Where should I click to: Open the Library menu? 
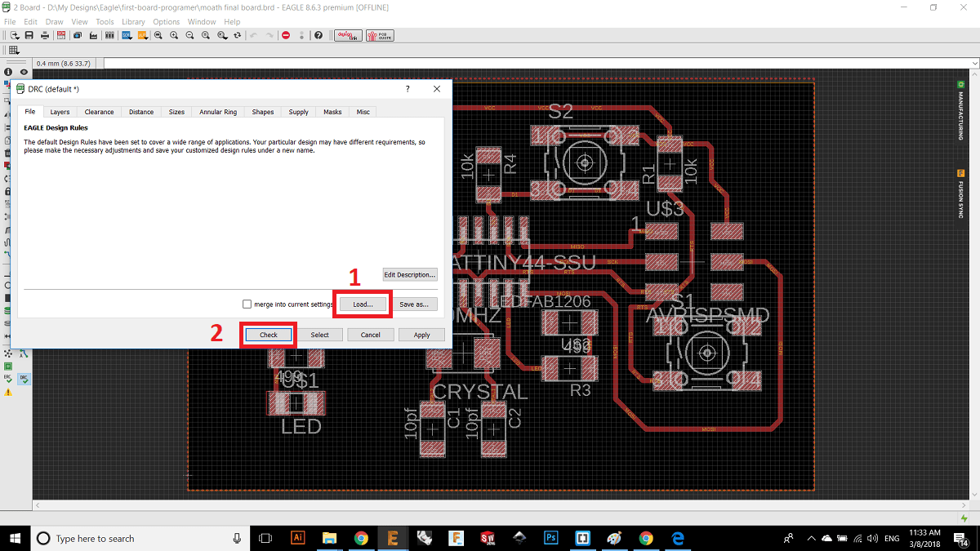(x=133, y=21)
